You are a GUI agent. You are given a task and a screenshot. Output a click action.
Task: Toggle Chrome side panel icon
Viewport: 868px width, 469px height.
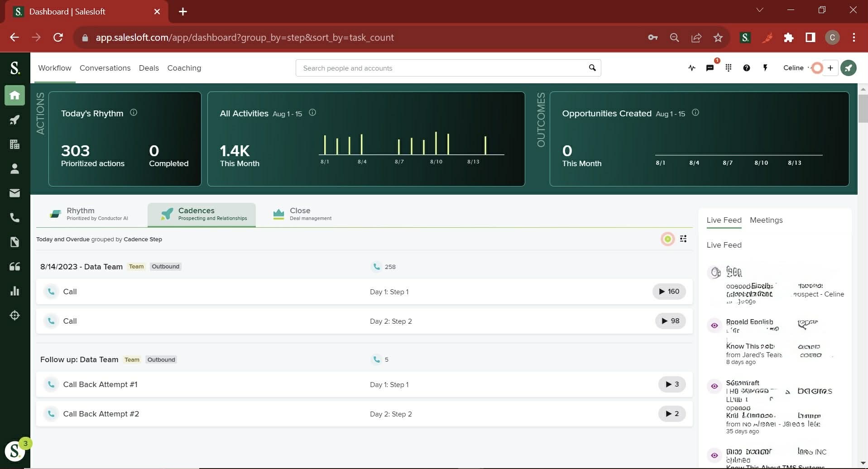810,38
